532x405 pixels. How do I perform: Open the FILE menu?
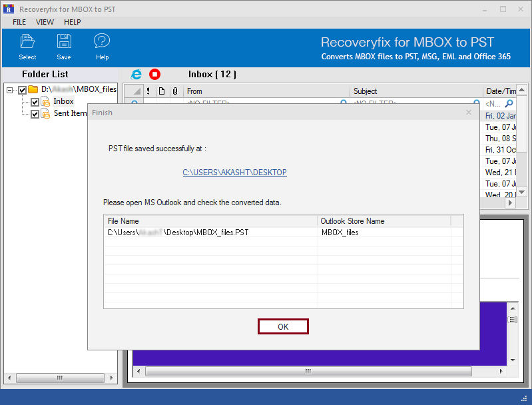(19, 22)
